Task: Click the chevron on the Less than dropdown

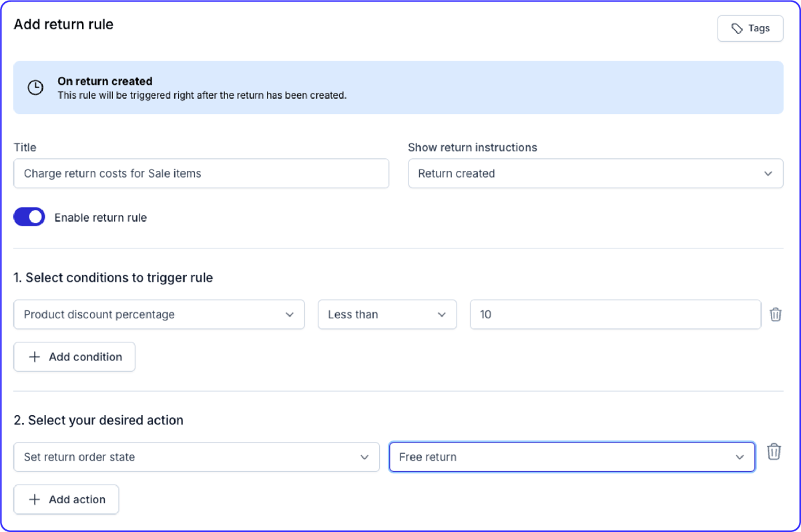Action: pos(443,314)
